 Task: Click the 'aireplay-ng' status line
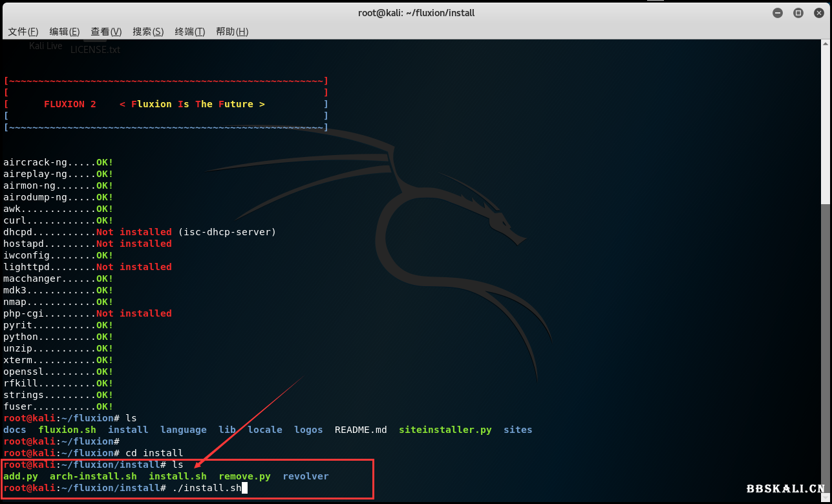[x=58, y=174]
